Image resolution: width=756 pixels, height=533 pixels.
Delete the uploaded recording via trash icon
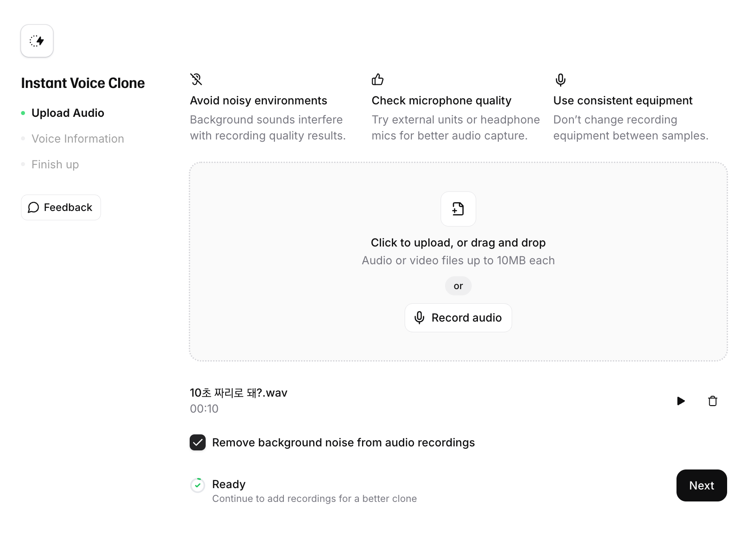pyautogui.click(x=713, y=401)
